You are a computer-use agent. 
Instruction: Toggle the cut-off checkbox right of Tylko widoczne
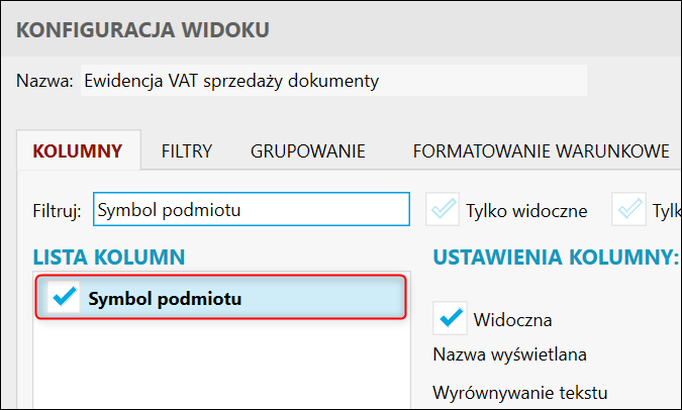coord(632,210)
